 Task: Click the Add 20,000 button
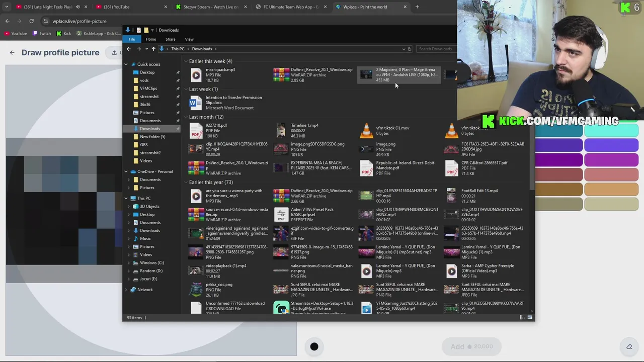(471, 346)
